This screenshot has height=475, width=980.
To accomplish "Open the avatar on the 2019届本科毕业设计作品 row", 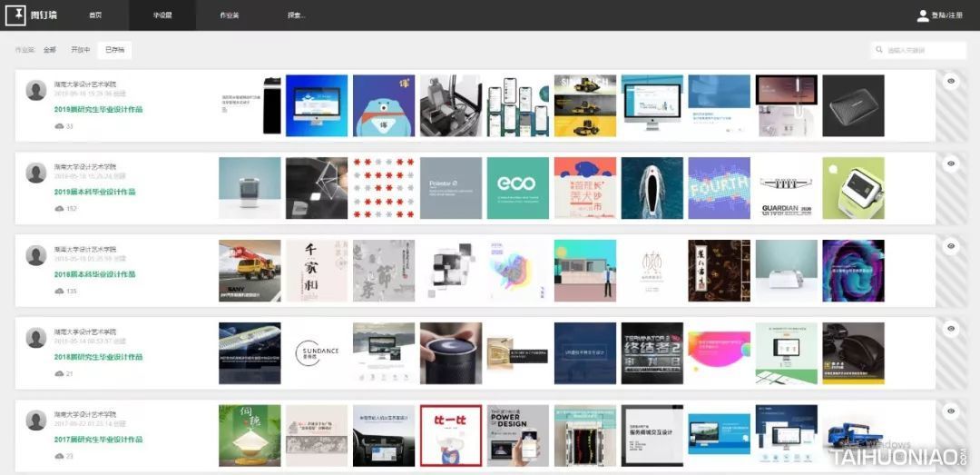I will coord(36,173).
